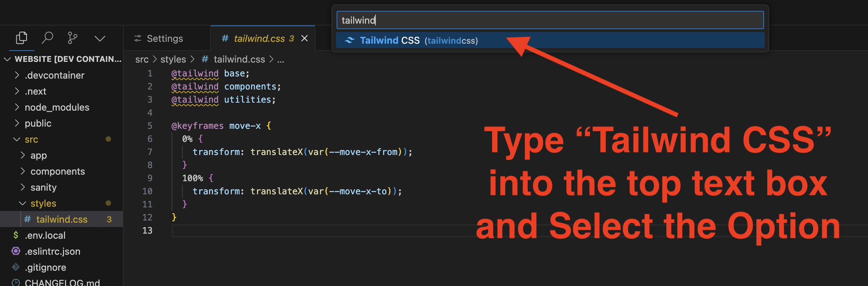Click the ESLint icon beside .eslintrc.json
The height and width of the screenshot is (286, 868).
tap(16, 251)
